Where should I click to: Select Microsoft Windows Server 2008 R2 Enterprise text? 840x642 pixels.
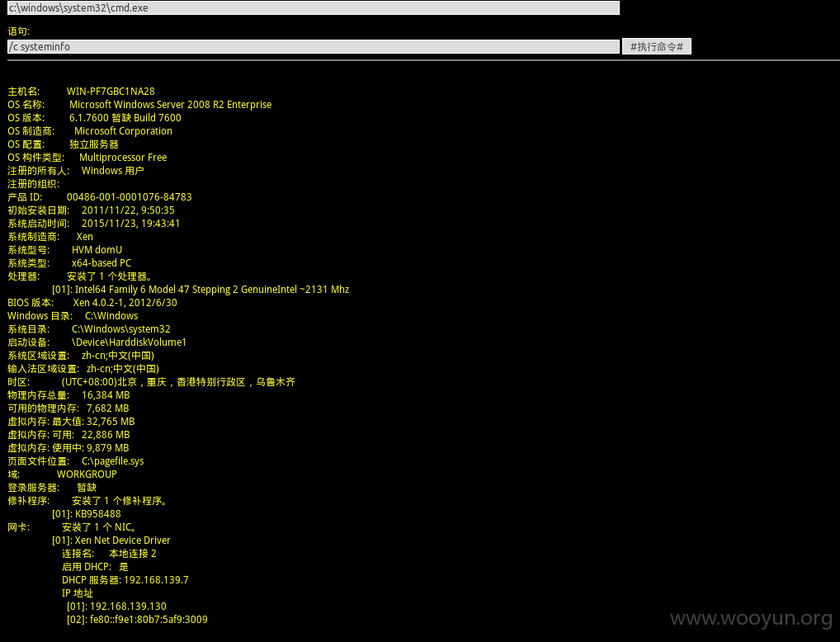(170, 105)
